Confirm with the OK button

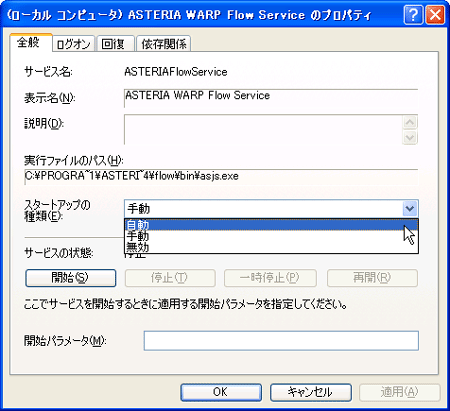(221, 392)
